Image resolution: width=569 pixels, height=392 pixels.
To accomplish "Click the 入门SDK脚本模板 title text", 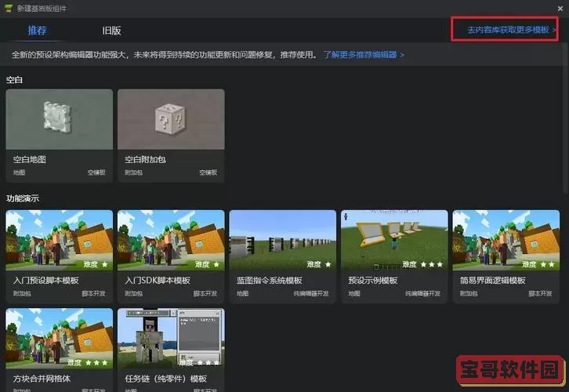I will 158,280.
